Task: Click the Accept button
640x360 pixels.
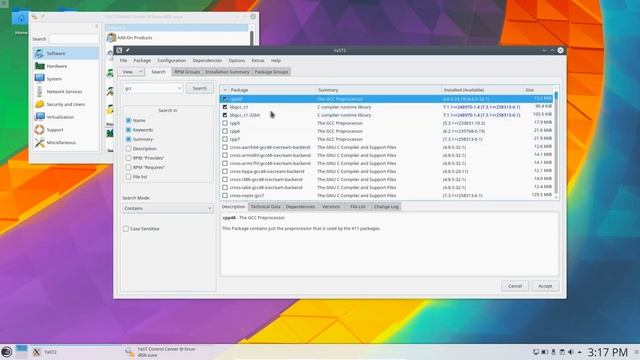Action: tap(545, 286)
